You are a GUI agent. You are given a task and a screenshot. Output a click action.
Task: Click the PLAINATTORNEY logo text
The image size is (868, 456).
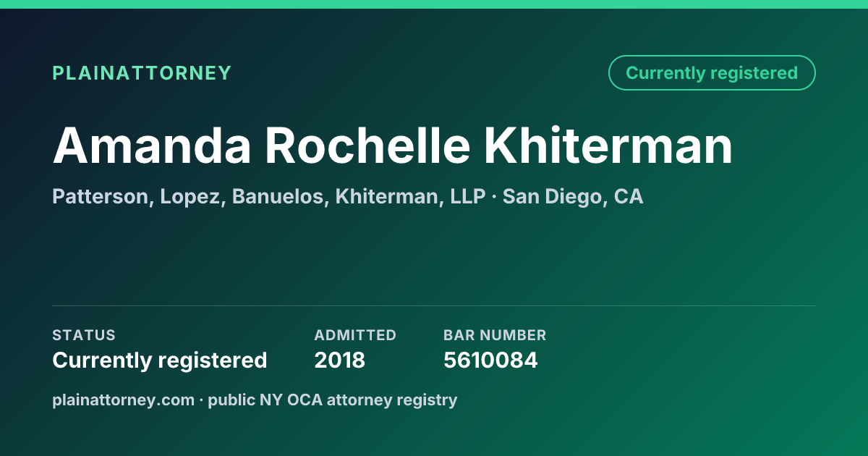click(x=142, y=73)
